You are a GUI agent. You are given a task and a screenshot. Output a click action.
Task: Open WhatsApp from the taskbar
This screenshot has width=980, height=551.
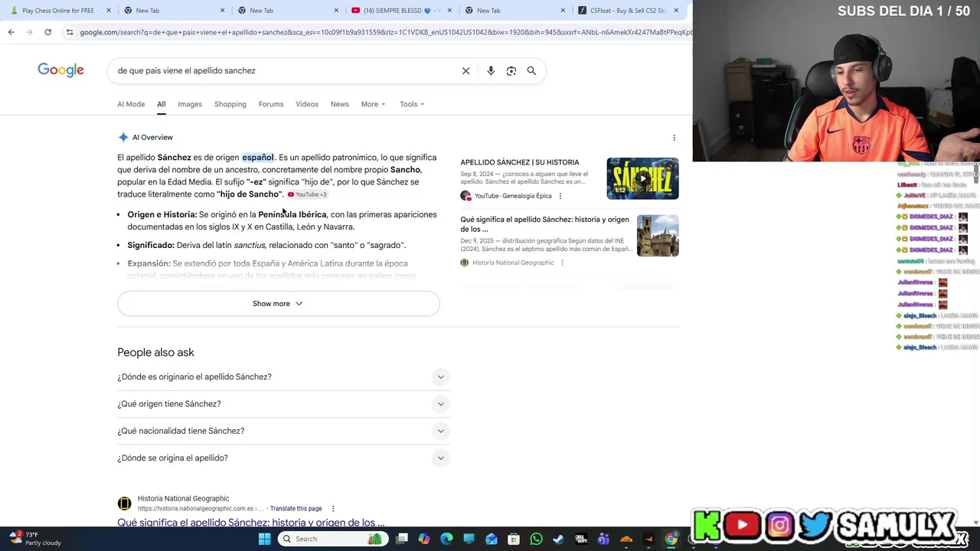pos(536,539)
